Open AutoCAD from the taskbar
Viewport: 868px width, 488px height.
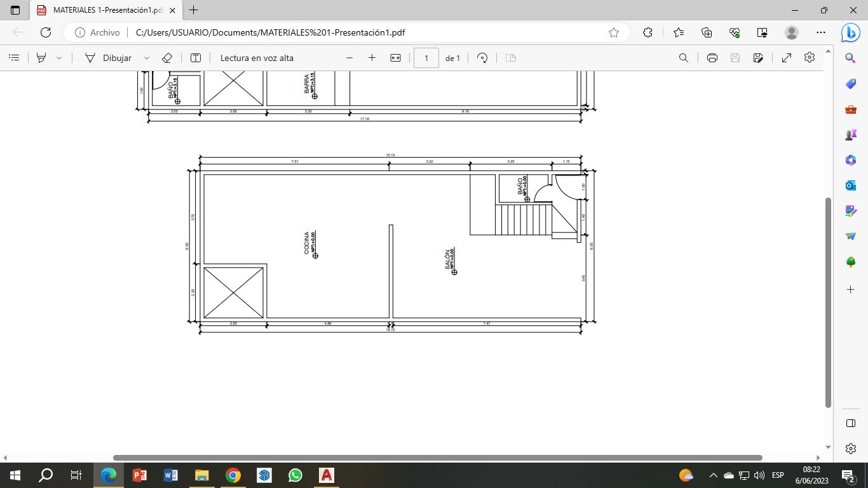coord(327,475)
